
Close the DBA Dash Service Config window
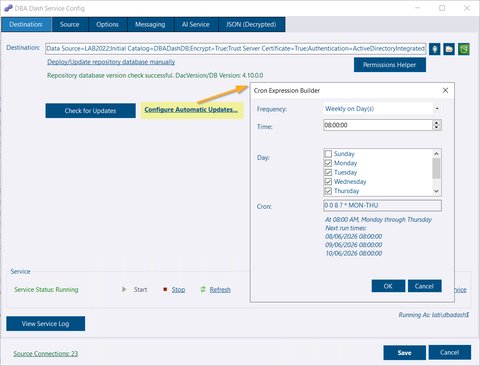click(x=467, y=8)
